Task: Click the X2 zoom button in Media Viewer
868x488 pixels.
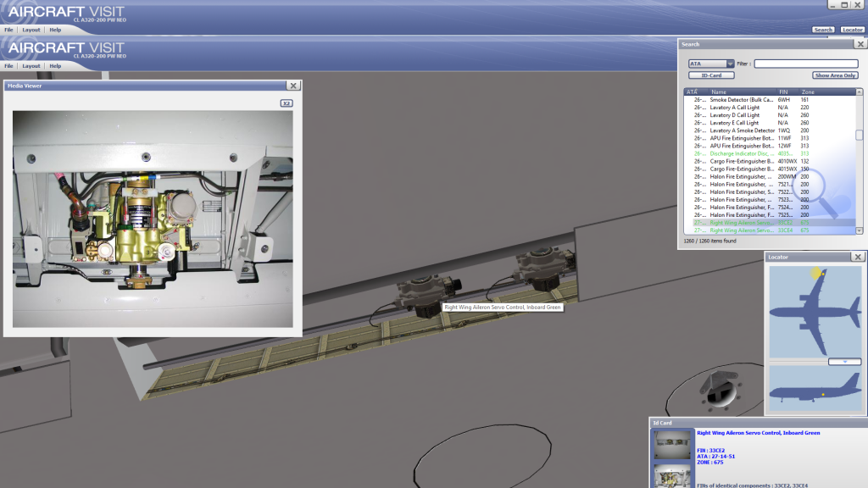Action: (287, 103)
